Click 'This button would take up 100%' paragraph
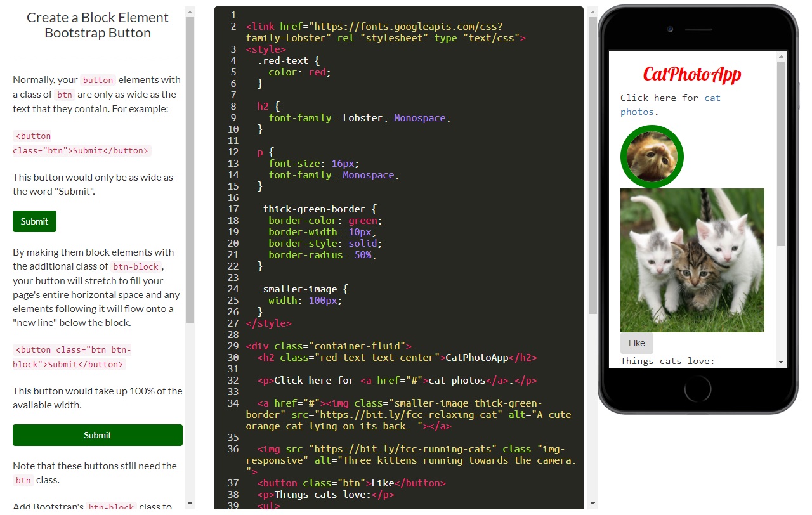This screenshot has height=515, width=812. pyautogui.click(x=98, y=398)
